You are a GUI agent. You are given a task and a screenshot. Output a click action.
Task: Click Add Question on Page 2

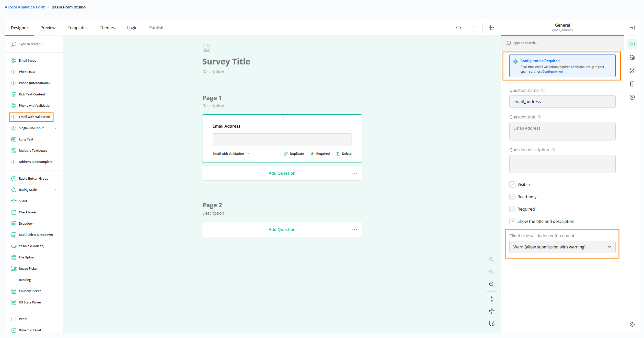pos(282,229)
